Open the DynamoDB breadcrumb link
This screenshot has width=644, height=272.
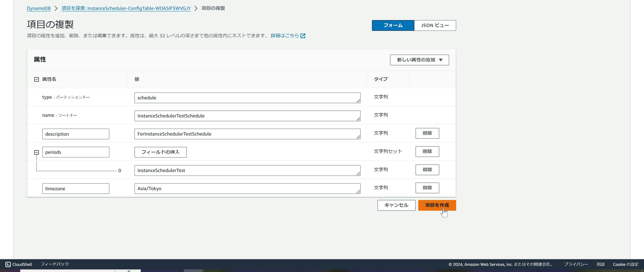[39, 8]
